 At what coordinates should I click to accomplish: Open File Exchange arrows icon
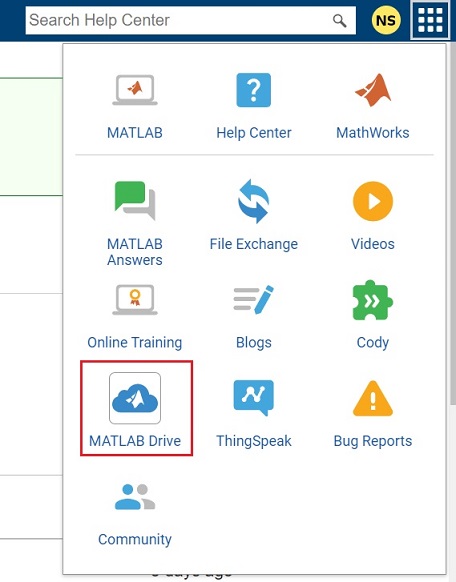coord(254,201)
